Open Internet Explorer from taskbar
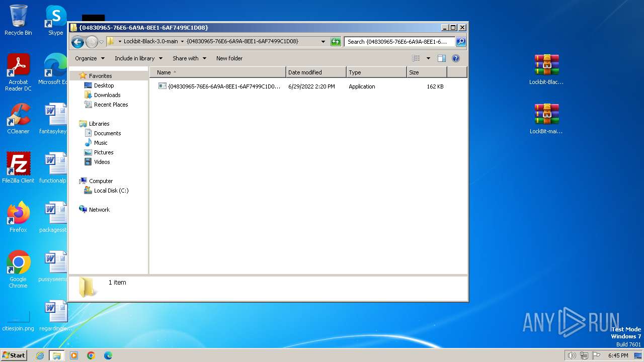Screen dimensions: 644x362 coord(40,355)
